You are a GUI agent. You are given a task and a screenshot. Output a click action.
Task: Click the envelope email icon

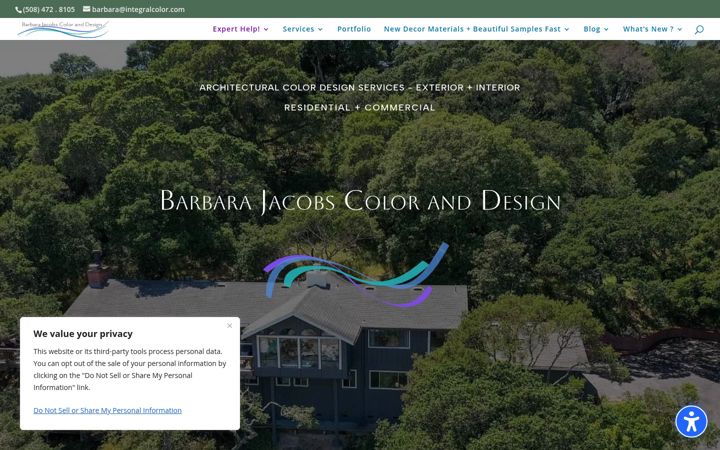[86, 9]
